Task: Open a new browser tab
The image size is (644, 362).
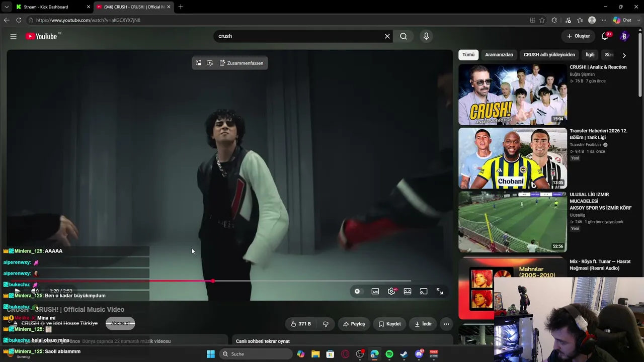Action: click(181, 7)
